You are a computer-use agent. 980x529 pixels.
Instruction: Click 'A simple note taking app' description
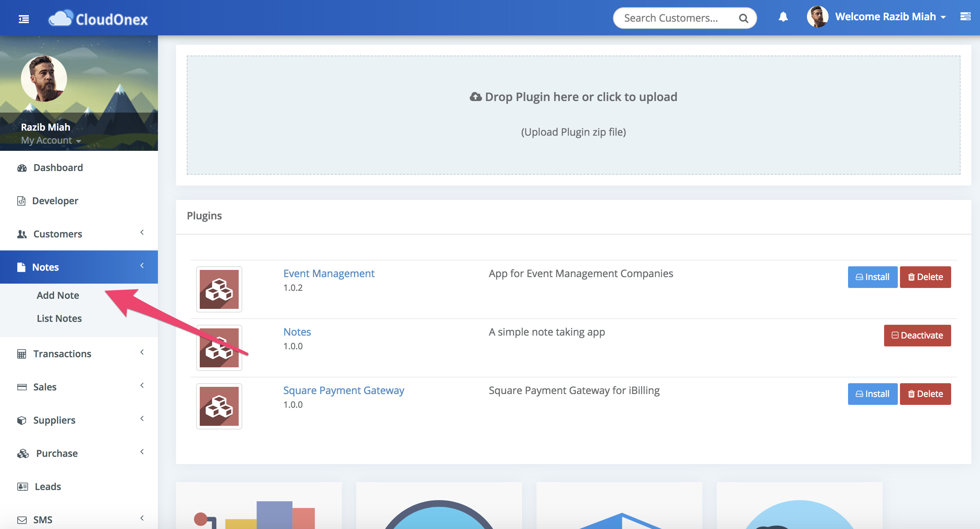coord(547,332)
